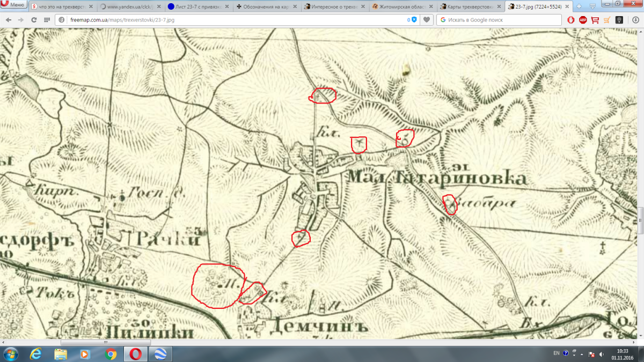644x362 pixels.
Task: Open the Adblock Plus extension
Action: coord(583,20)
